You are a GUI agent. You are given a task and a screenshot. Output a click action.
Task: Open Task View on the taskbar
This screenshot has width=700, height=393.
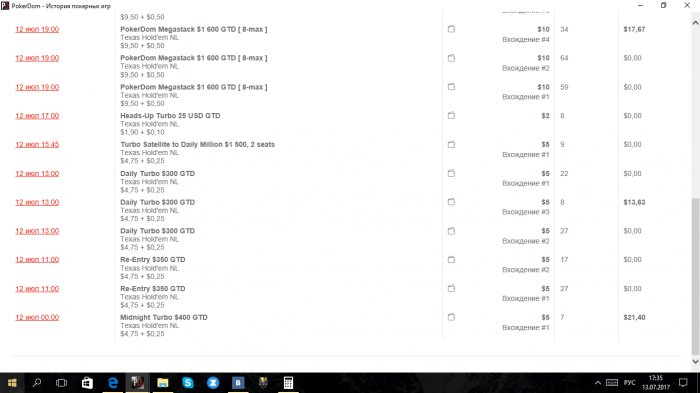click(62, 383)
